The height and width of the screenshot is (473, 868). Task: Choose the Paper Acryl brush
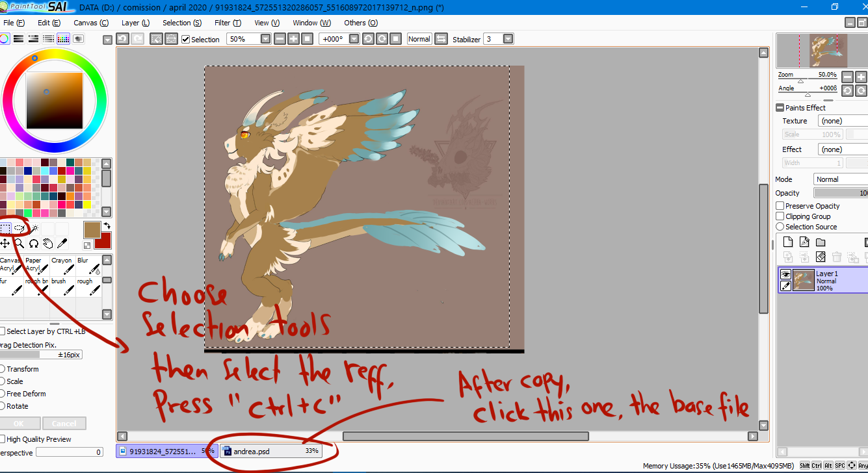36,266
